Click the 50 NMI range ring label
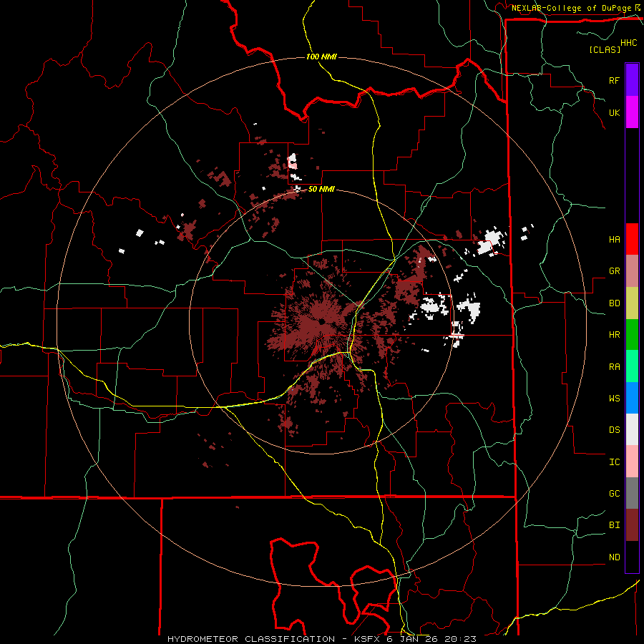The image size is (644, 644). (321, 189)
